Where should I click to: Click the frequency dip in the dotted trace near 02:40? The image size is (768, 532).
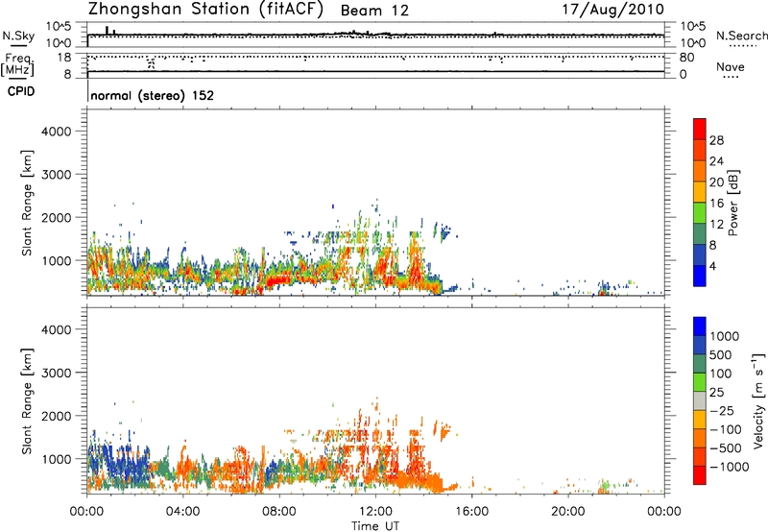click(x=151, y=62)
